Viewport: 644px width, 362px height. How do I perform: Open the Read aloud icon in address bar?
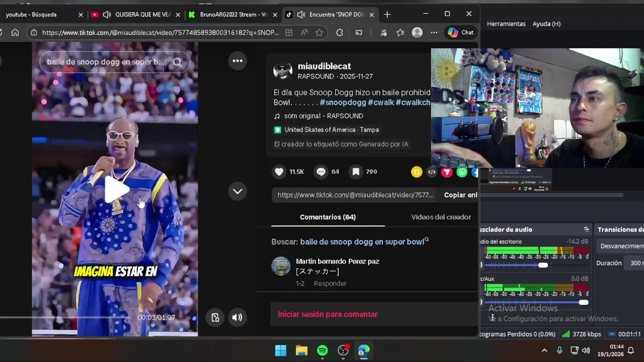(x=304, y=33)
